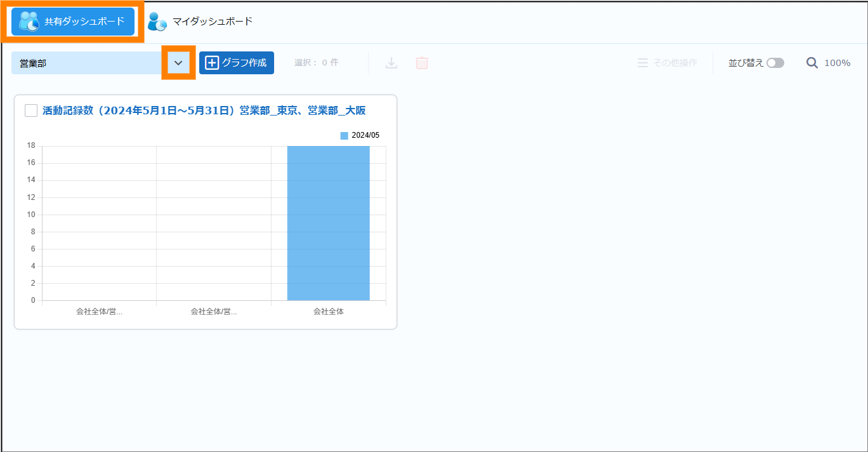The image size is (868, 452).
Task: Toggle the 並び替え switch
Action: [x=775, y=63]
